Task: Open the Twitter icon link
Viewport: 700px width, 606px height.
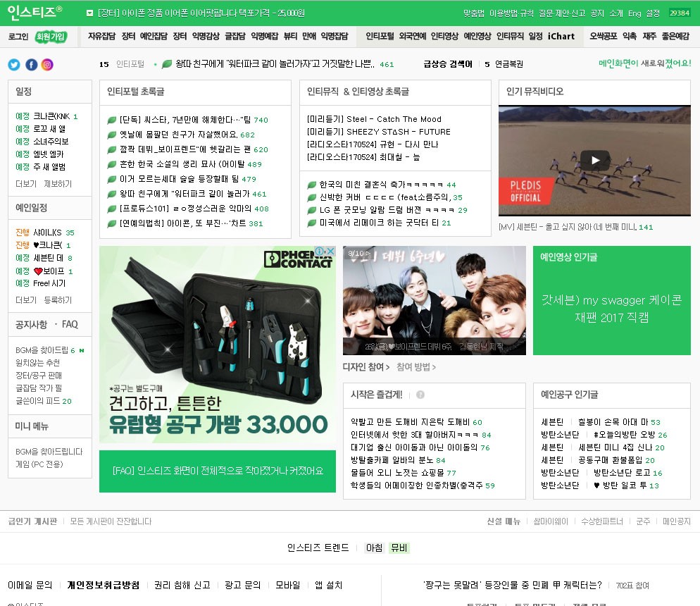Action: (14, 65)
